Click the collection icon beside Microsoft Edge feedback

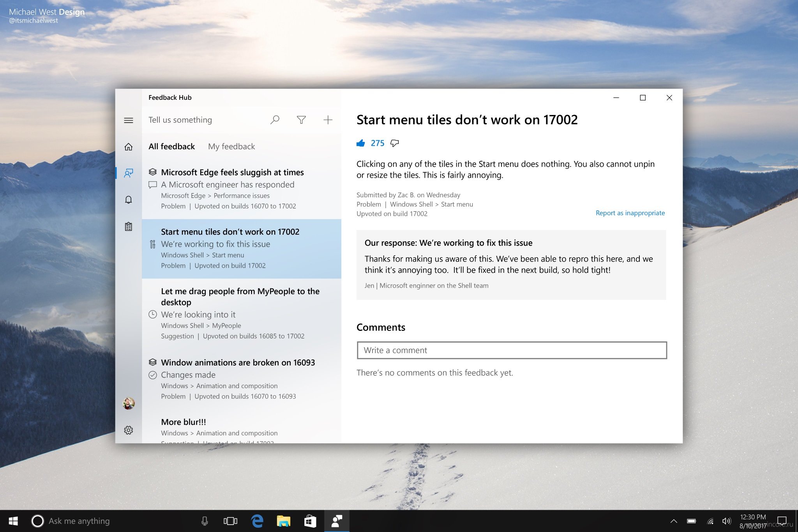point(153,172)
